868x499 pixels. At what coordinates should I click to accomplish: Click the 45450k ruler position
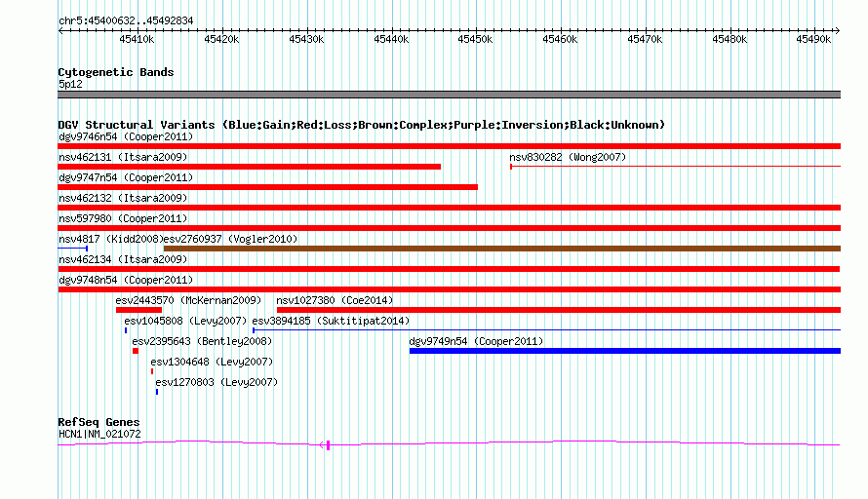click(476, 39)
